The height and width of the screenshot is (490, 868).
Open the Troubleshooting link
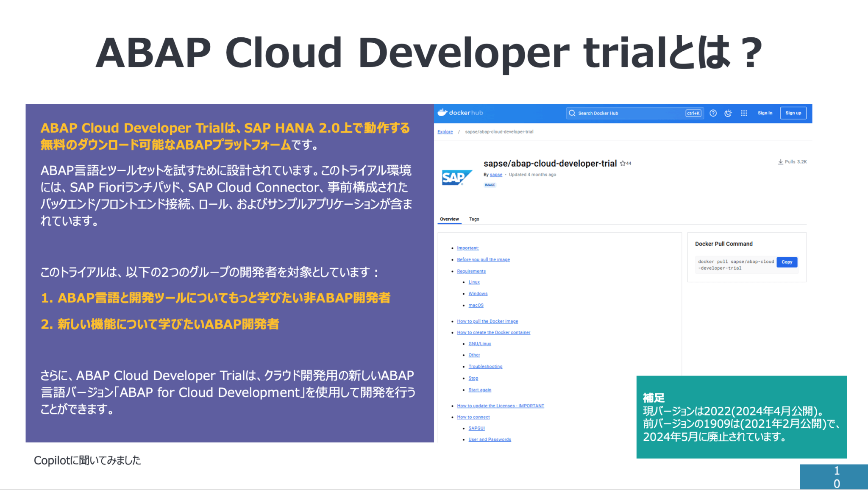pos(485,366)
